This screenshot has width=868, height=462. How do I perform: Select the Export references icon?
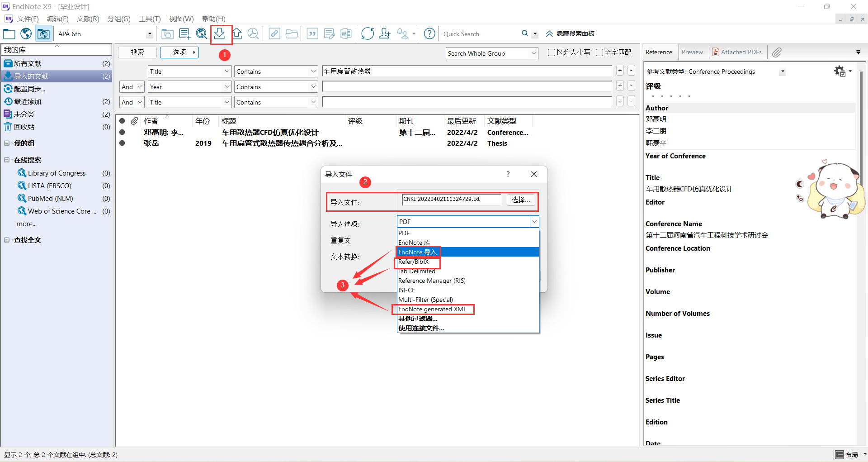pos(236,33)
